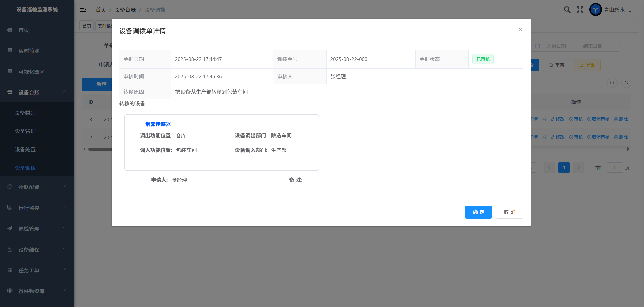644x307 pixels.
Task: Click the user avatar icon
Action: pyautogui.click(x=595, y=10)
